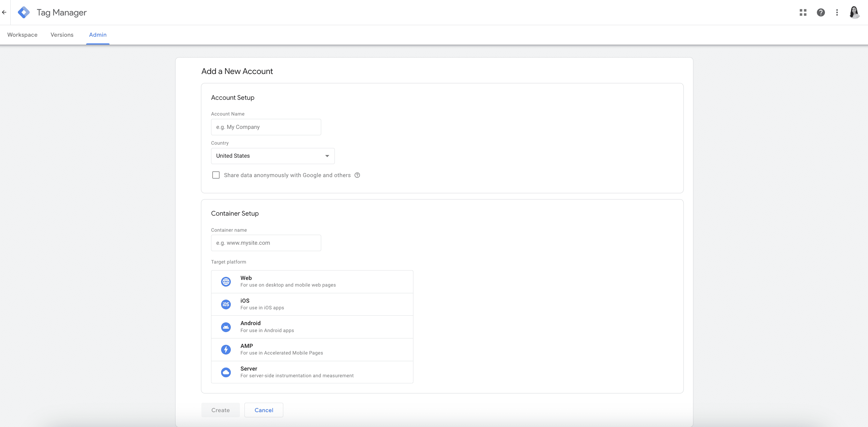Click 'Share data anonymously with Google and others' text
This screenshot has height=427, width=868.
tap(287, 175)
